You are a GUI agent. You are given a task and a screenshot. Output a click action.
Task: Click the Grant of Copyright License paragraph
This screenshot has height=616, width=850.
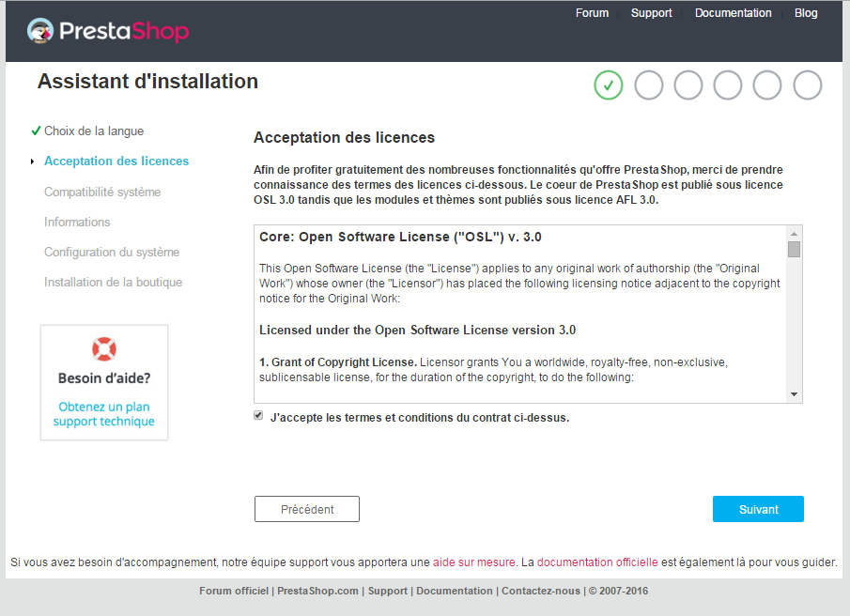[493, 369]
